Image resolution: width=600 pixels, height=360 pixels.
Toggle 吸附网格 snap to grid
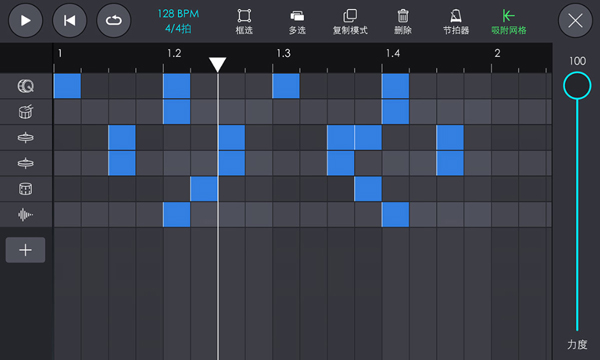point(509,21)
